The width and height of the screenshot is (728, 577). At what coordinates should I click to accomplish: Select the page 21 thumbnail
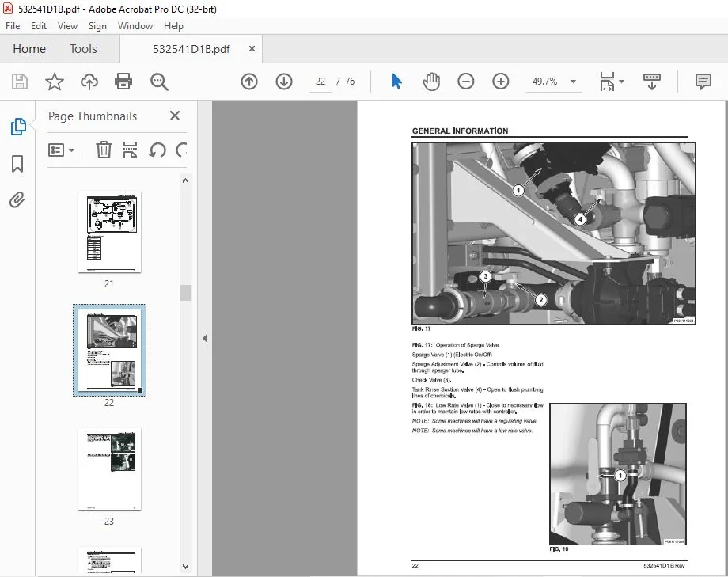click(109, 232)
